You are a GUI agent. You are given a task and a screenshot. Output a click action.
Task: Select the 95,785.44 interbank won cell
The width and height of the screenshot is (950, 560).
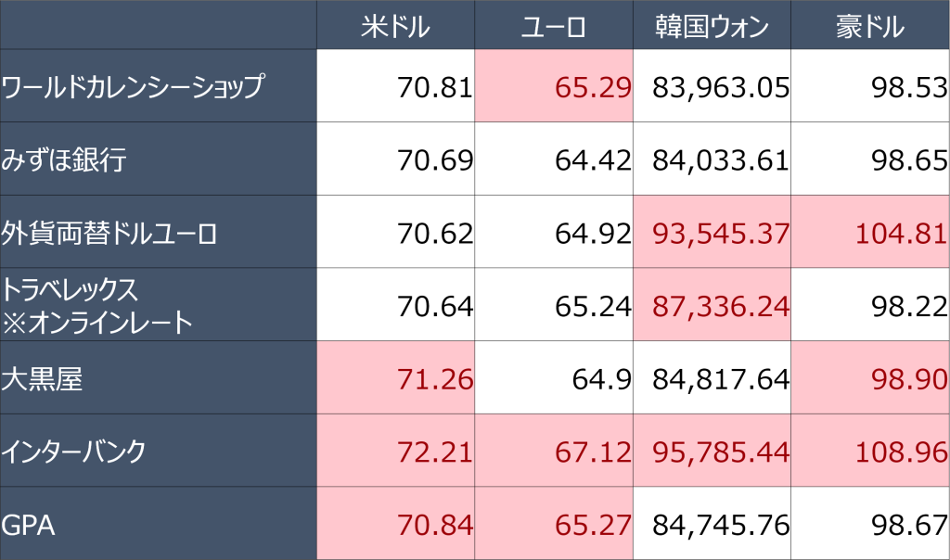click(712, 451)
